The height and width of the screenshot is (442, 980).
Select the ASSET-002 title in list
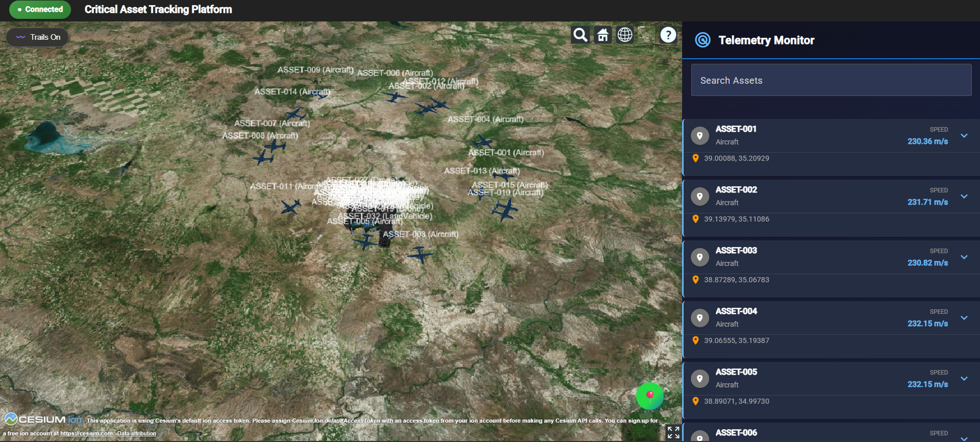pos(736,190)
